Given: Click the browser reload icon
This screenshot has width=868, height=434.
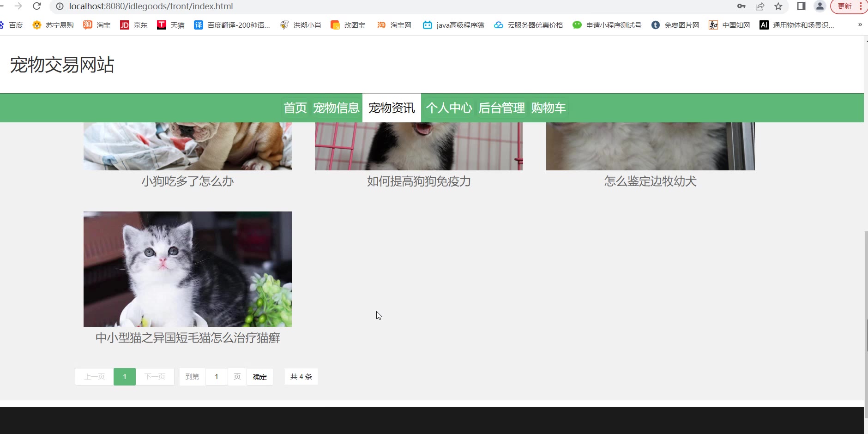Looking at the screenshot, I should (x=37, y=6).
